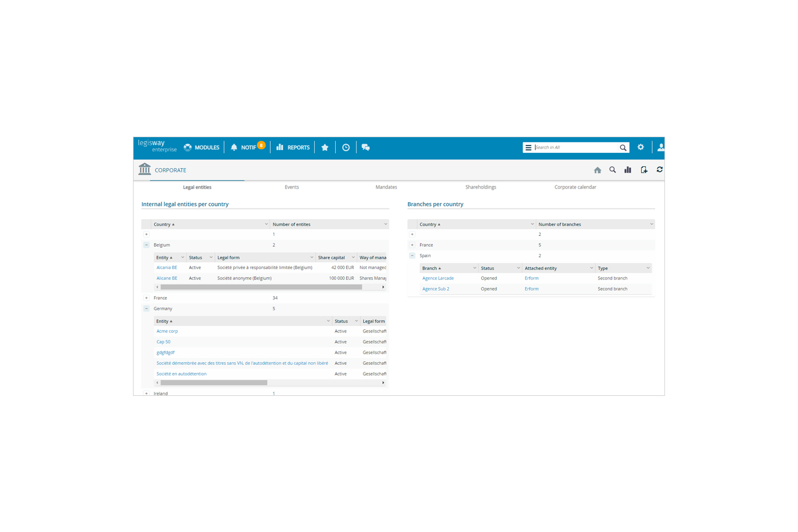Open favorites star icon
Viewport: 798px width, 532px height.
click(325, 148)
